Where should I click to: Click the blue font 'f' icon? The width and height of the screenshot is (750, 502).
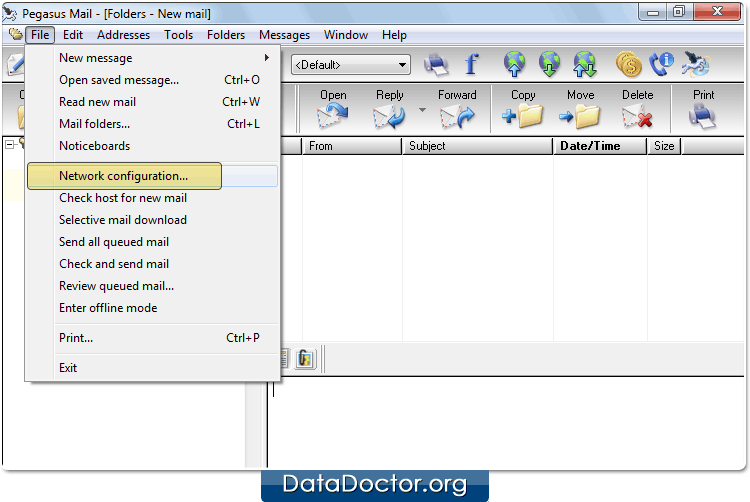click(472, 65)
